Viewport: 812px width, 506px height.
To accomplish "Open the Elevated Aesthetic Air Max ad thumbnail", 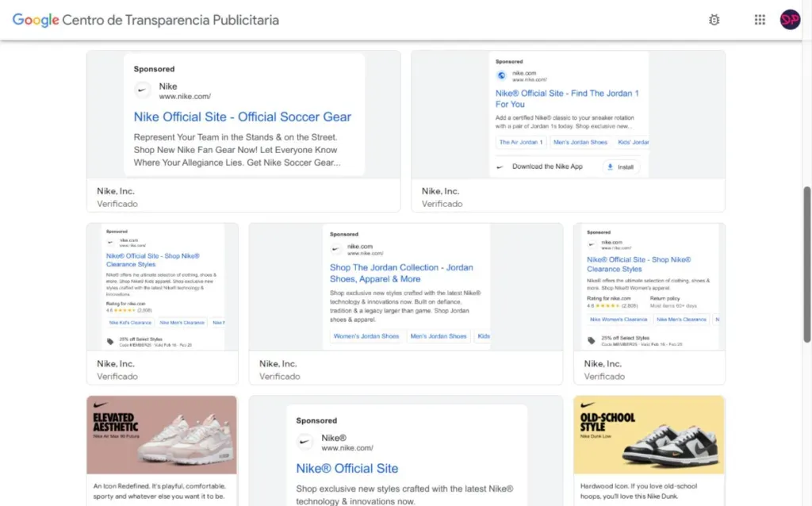I will pos(162,435).
